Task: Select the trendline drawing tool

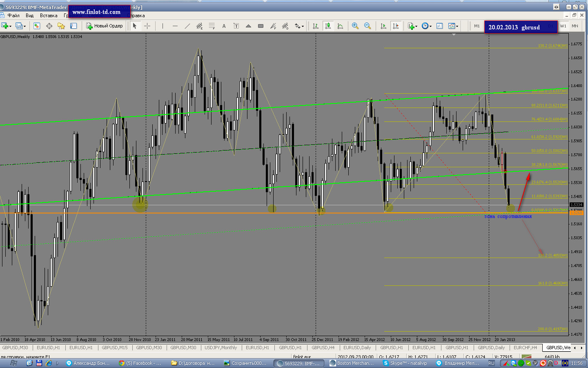Action: tap(187, 26)
